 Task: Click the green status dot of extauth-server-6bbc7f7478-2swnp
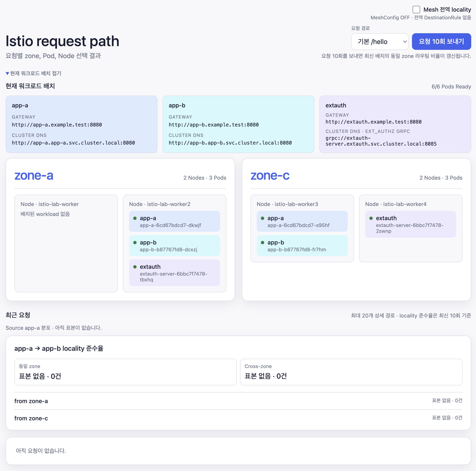pyautogui.click(x=371, y=218)
